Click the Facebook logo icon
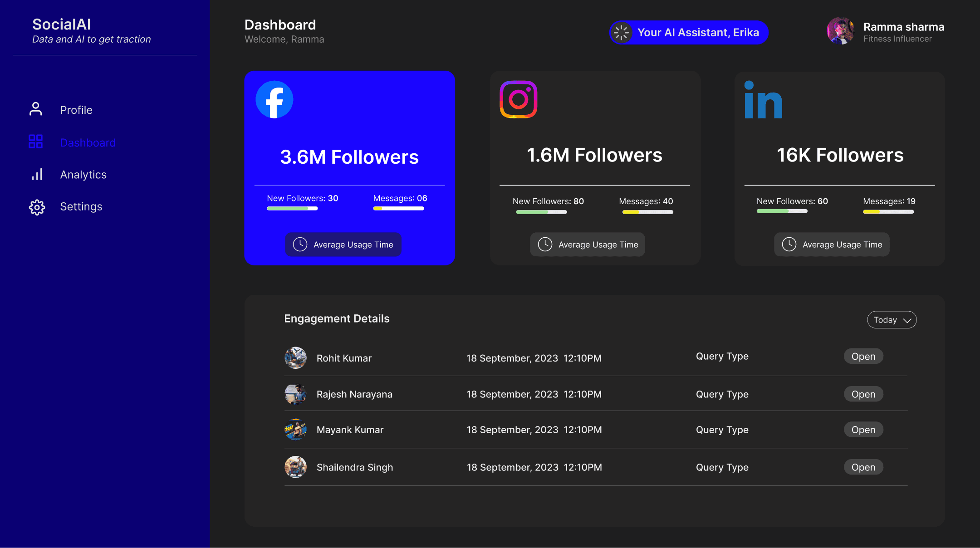The image size is (980, 548). pos(274,99)
